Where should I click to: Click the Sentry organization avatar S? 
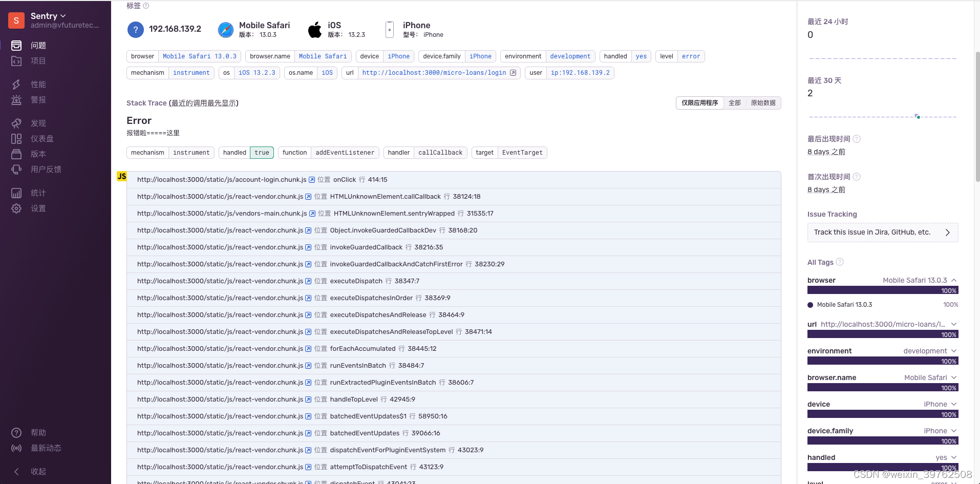(16, 20)
